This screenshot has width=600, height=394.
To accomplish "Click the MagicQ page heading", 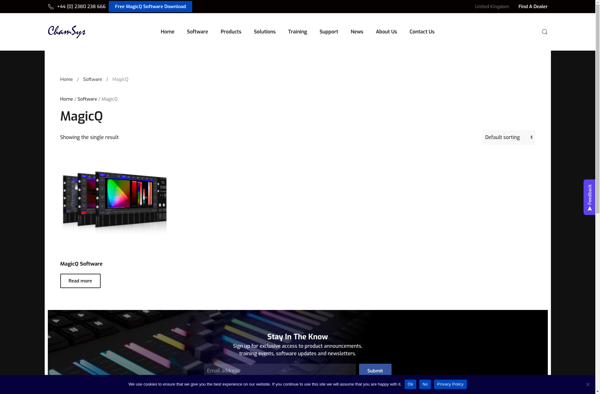I will coord(81,116).
